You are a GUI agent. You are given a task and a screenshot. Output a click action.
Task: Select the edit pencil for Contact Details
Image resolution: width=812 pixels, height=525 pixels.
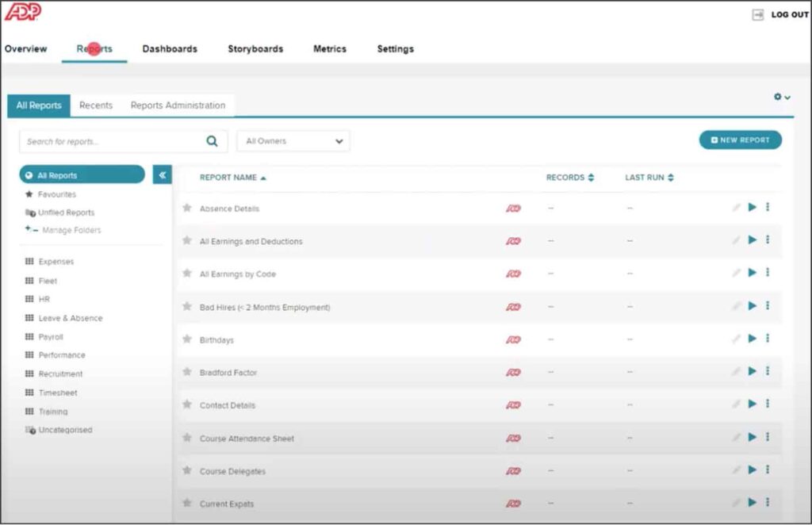tap(735, 404)
